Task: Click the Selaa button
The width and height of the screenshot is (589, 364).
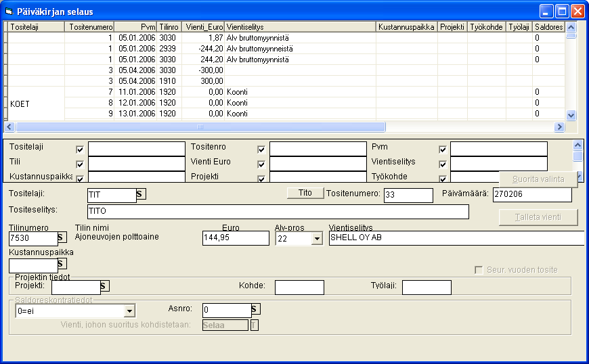Action: [225, 325]
